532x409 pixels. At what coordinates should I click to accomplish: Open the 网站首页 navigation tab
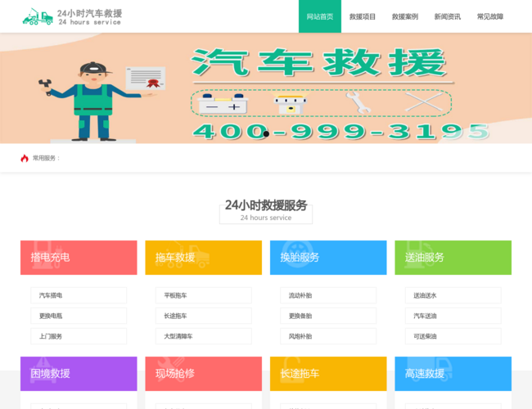coord(319,16)
